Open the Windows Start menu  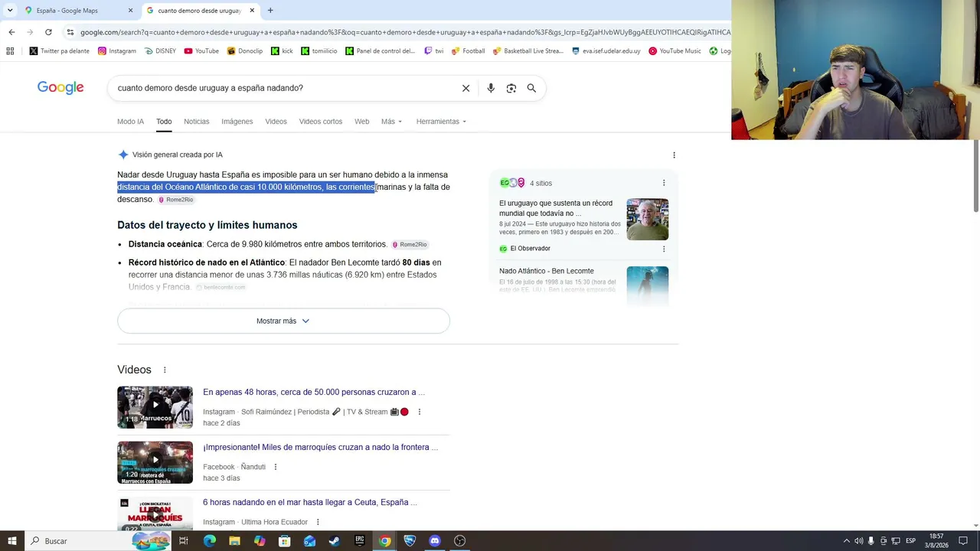(x=13, y=541)
